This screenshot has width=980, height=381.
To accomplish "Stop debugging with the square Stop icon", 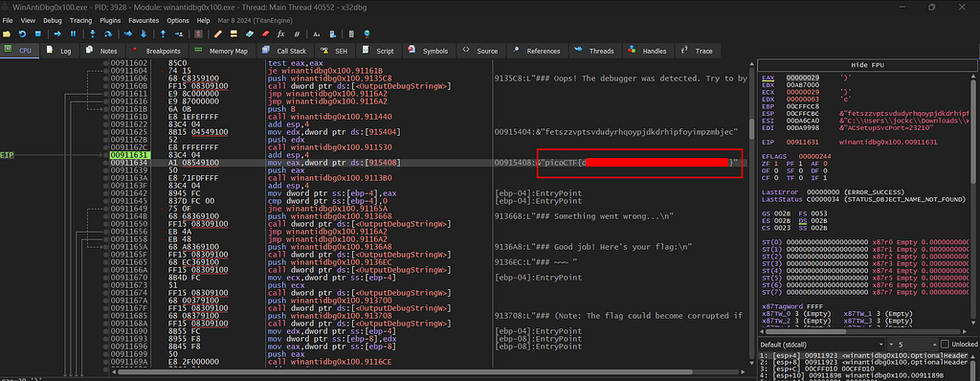I will [37, 34].
